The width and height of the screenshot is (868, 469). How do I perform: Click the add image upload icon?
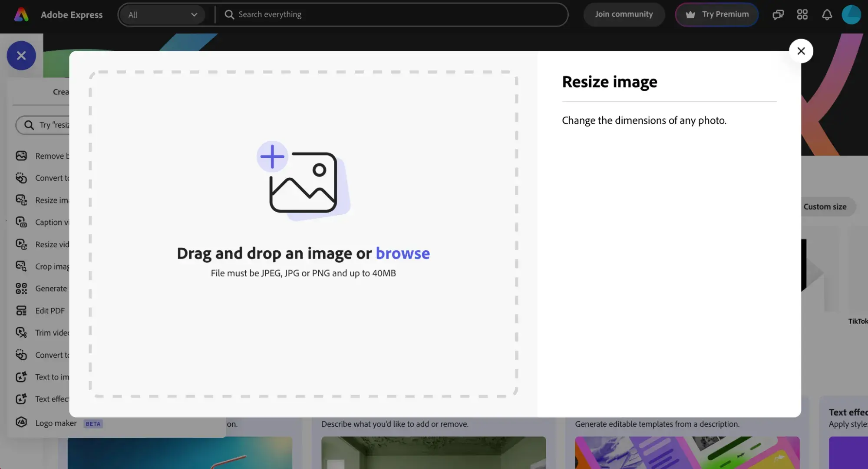tap(303, 180)
